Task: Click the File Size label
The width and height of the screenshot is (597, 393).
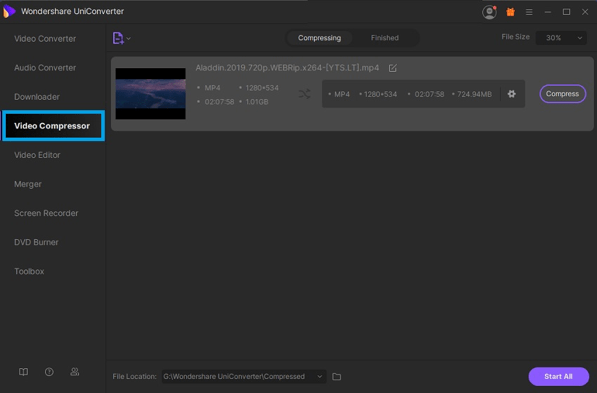Action: (515, 37)
